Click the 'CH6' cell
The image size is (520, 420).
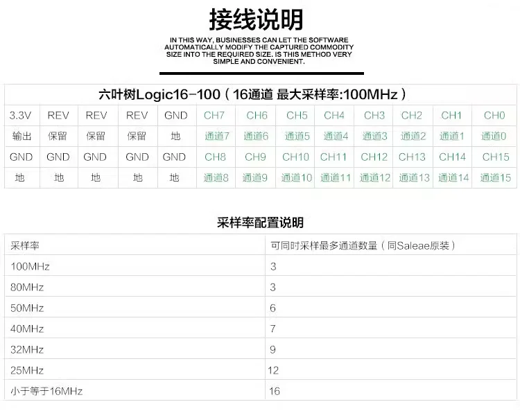click(257, 115)
